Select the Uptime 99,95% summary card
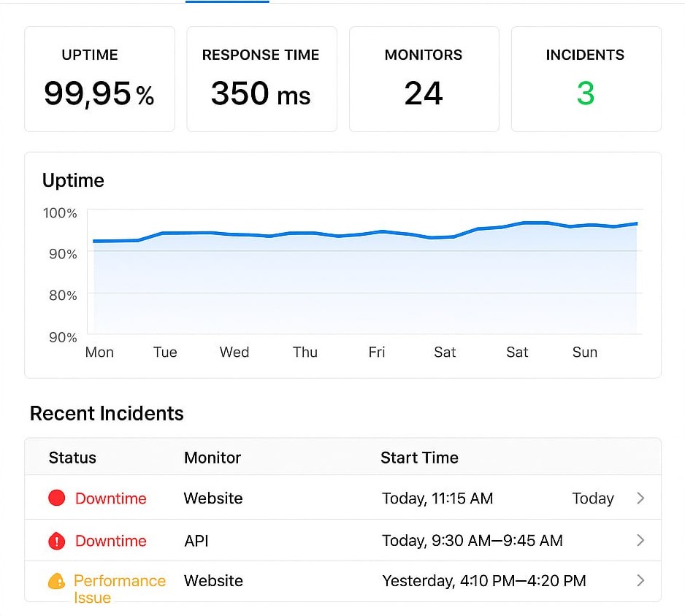Viewport: 685px width, 616px height. pyautogui.click(x=99, y=80)
